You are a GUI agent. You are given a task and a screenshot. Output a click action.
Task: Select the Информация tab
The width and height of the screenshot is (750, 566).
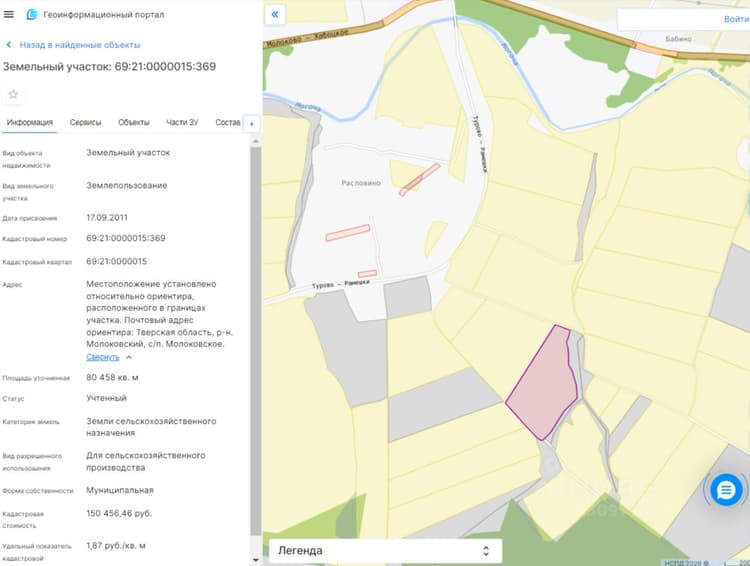[30, 122]
